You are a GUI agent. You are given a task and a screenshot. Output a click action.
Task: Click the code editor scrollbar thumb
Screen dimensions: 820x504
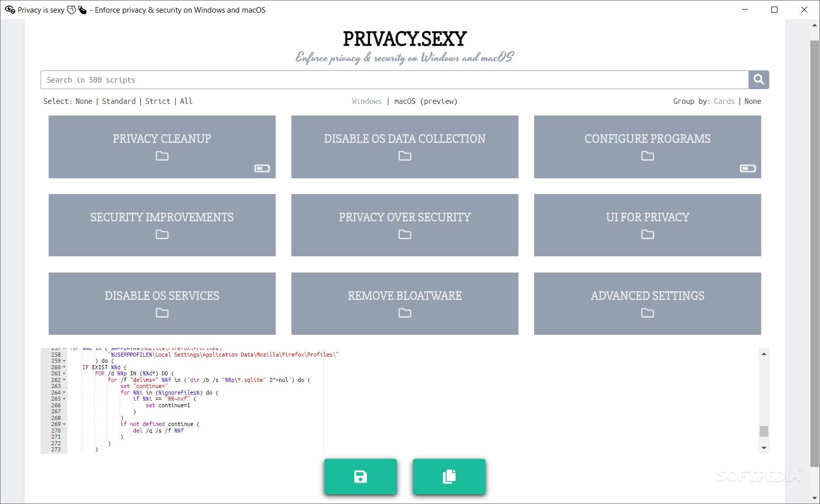coord(764,431)
